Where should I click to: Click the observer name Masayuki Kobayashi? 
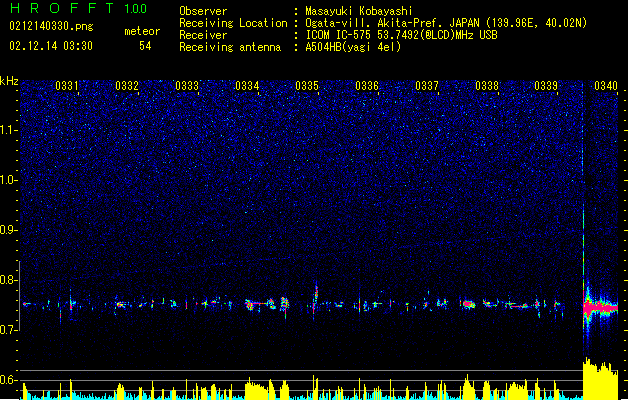tap(359, 11)
